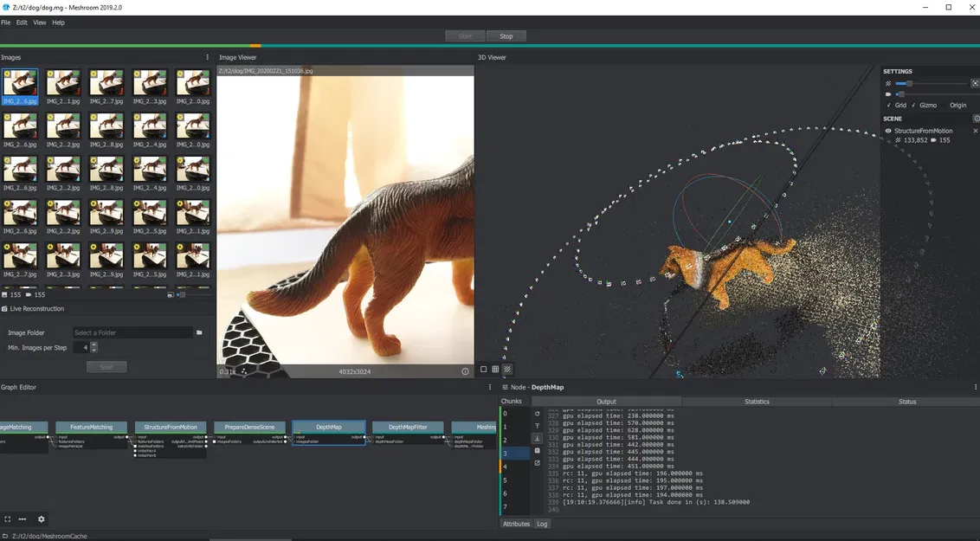Adjust the thumbnail size slider

tap(195, 294)
